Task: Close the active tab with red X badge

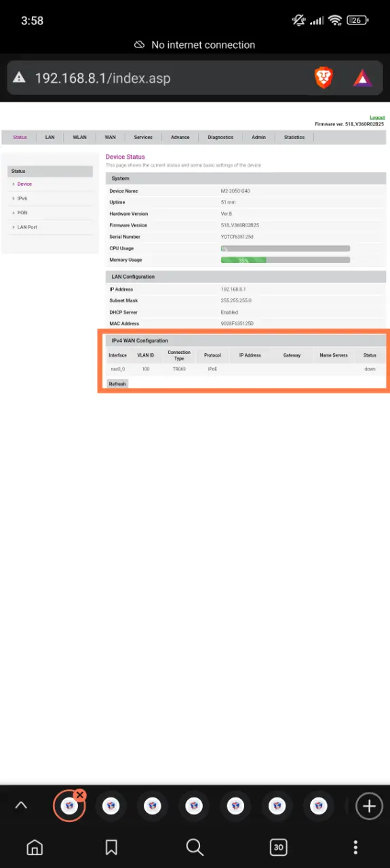Action: [80, 795]
